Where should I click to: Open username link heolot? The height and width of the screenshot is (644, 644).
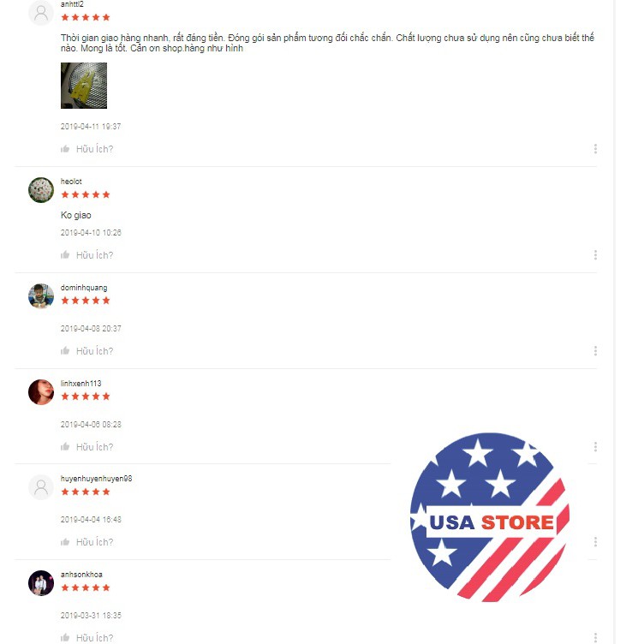71,182
